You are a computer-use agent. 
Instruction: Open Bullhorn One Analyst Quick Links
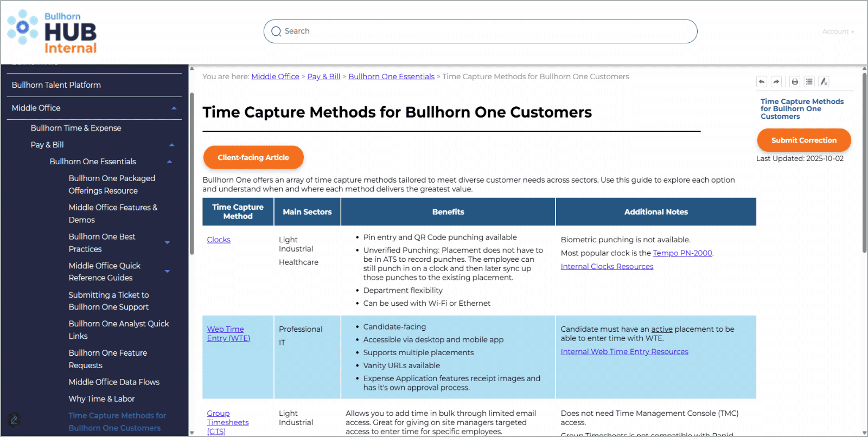[x=119, y=330]
